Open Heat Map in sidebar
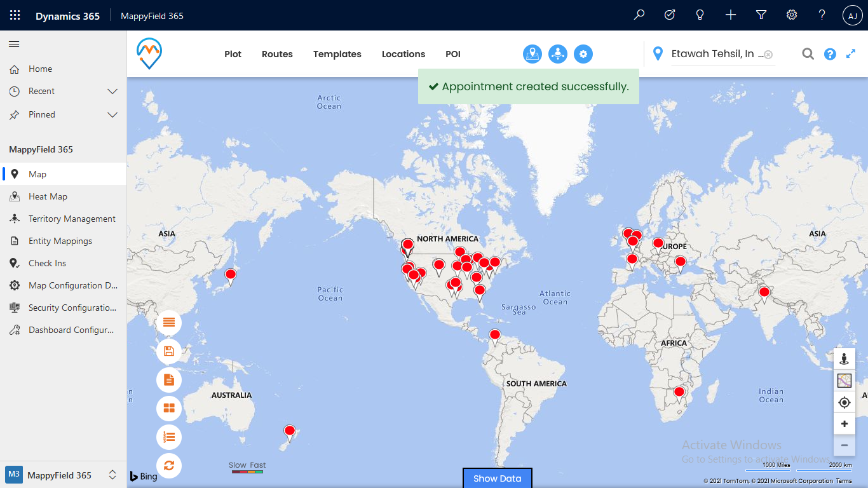Screen dimensions: 868x488 pyautogui.click(x=64, y=196)
